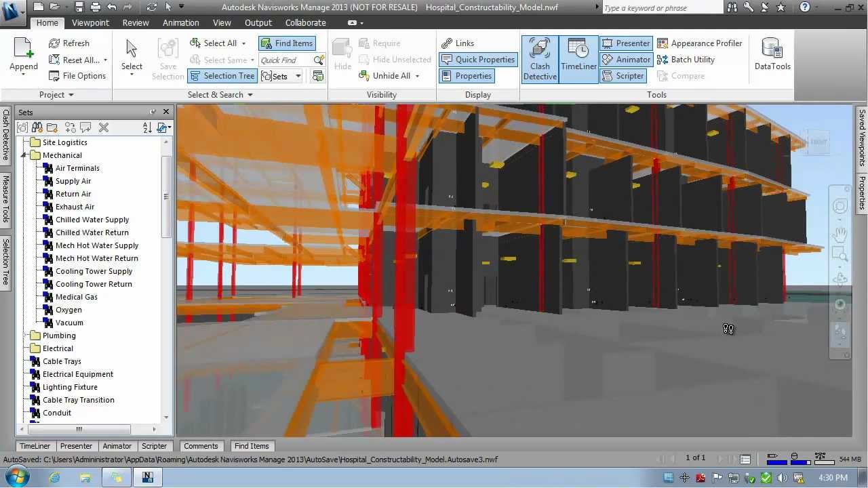
Task: Select the Medical Gas search set
Action: tap(77, 297)
